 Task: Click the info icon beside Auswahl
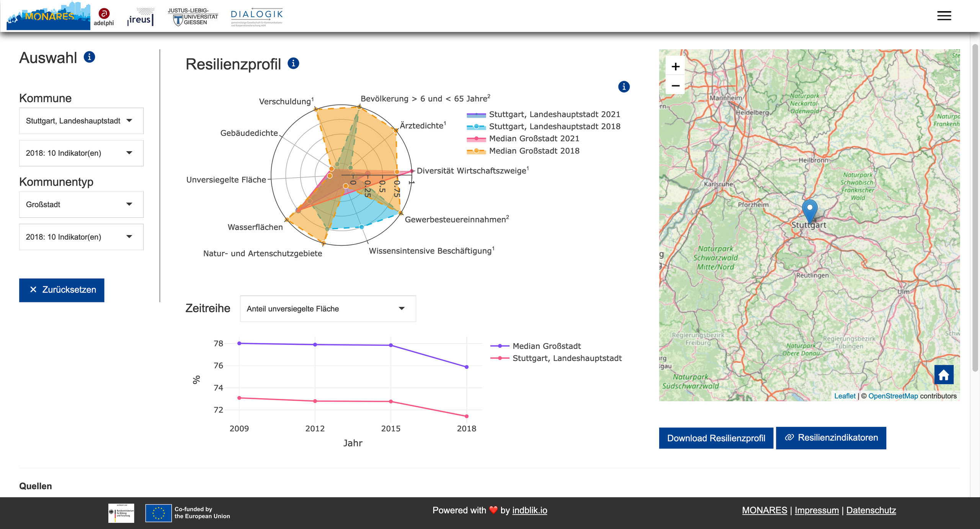[x=89, y=57]
